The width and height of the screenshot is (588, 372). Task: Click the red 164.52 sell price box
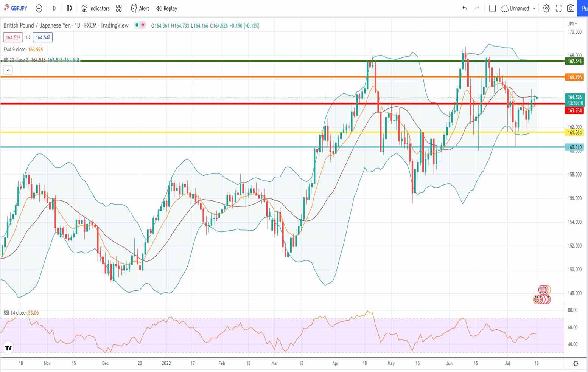pyautogui.click(x=13, y=37)
